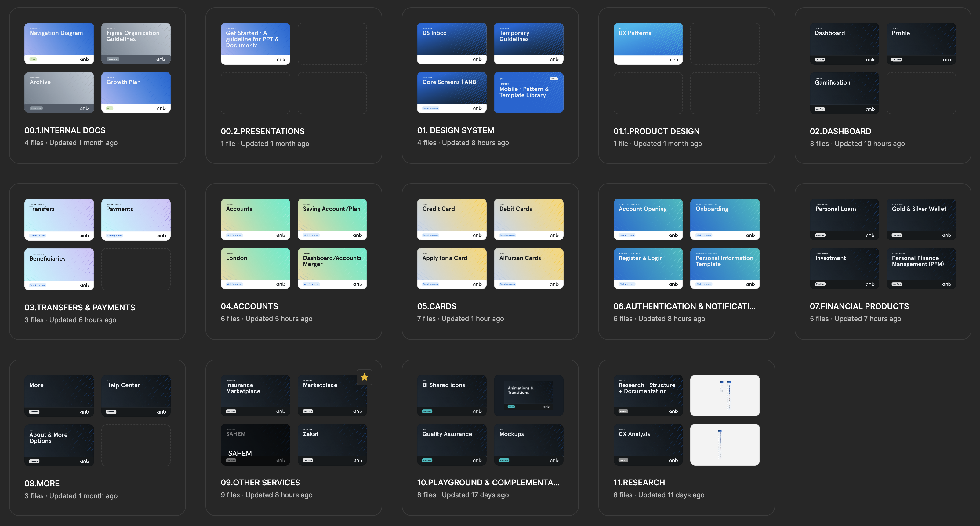The image size is (980, 526).
Task: Click the 11.RESEARCH project title
Action: coord(639,482)
